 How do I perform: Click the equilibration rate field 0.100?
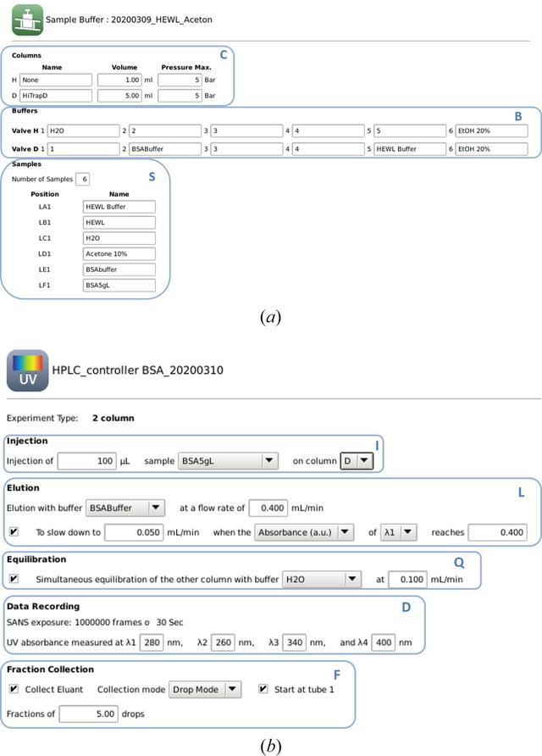(x=407, y=579)
